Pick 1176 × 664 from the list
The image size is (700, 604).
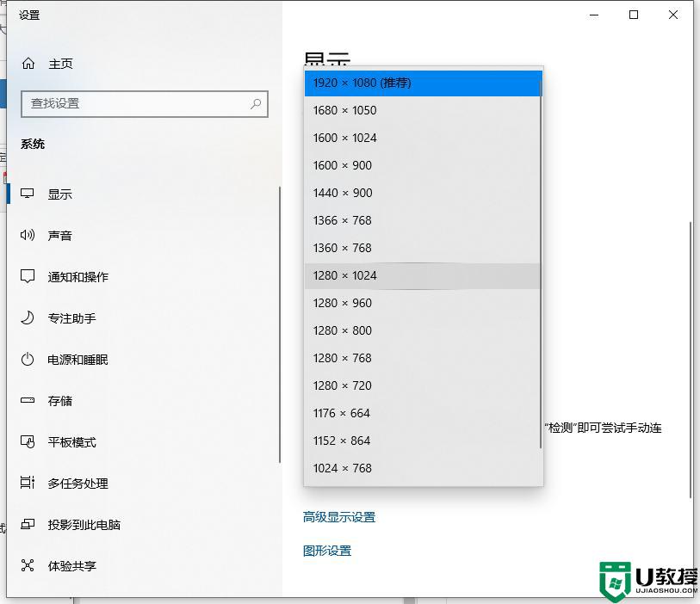point(422,413)
